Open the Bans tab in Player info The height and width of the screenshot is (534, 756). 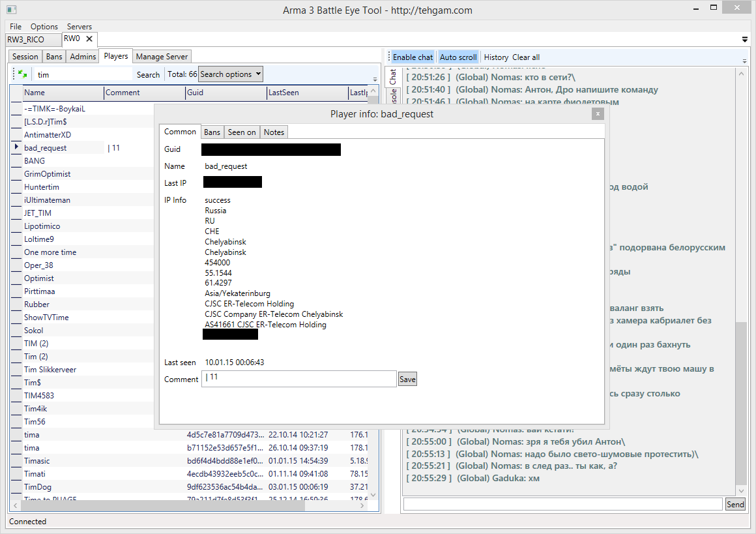(212, 132)
